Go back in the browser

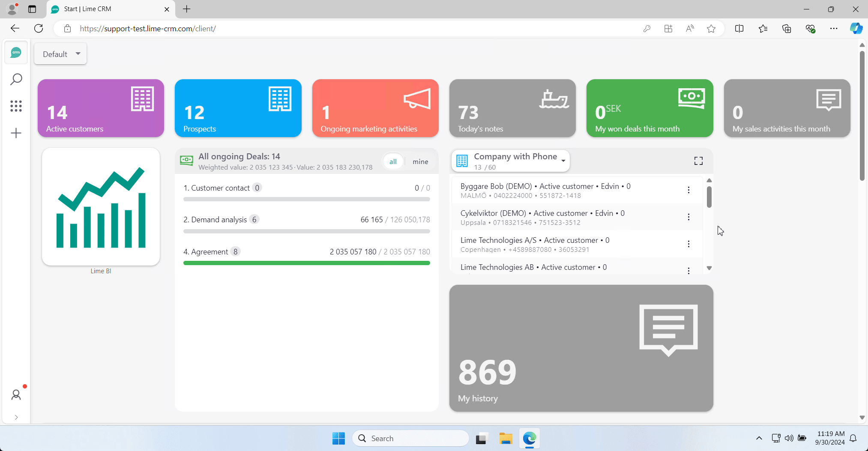pos(15,28)
